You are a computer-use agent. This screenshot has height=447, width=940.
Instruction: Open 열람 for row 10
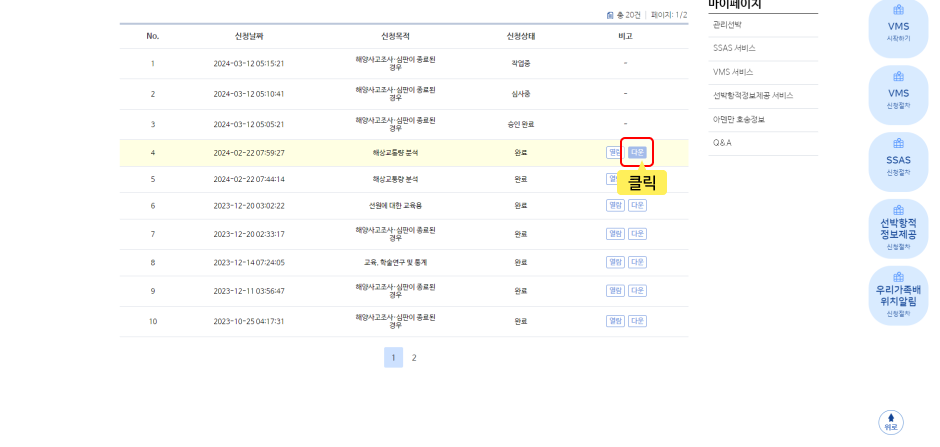pyautogui.click(x=614, y=321)
